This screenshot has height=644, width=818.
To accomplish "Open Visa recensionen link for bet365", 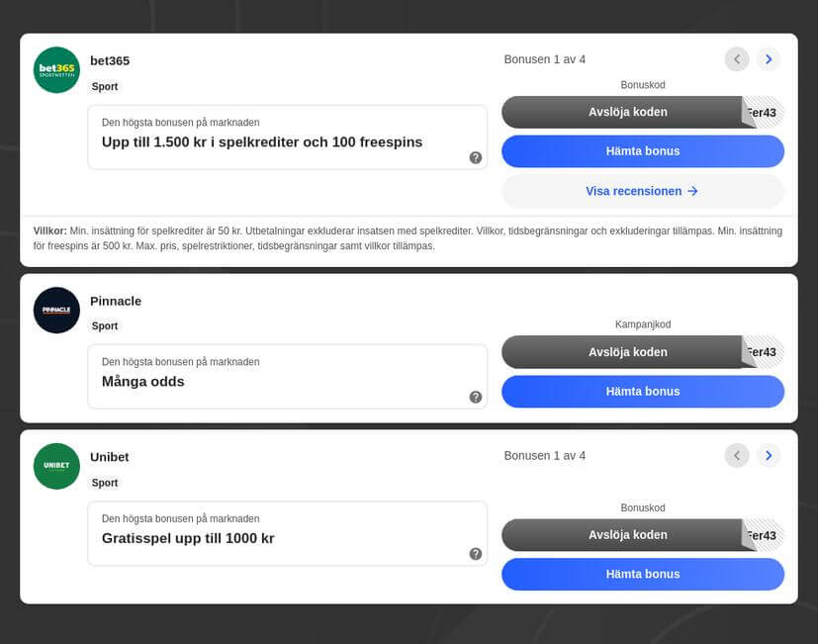I will 643,191.
